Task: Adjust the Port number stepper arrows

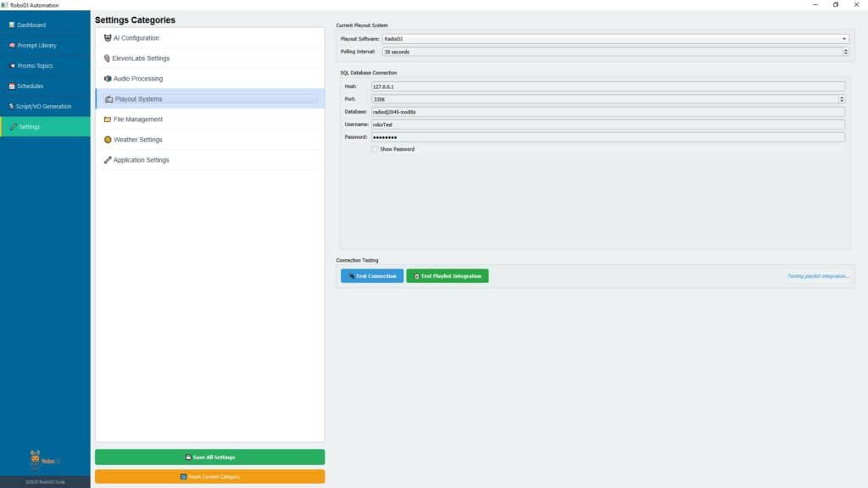Action: pyautogui.click(x=841, y=99)
